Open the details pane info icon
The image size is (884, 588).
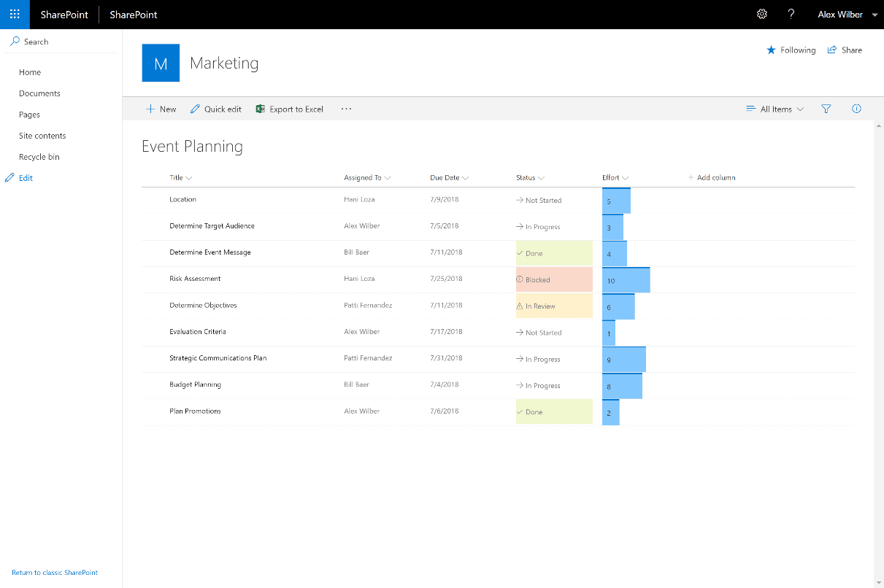(x=856, y=108)
